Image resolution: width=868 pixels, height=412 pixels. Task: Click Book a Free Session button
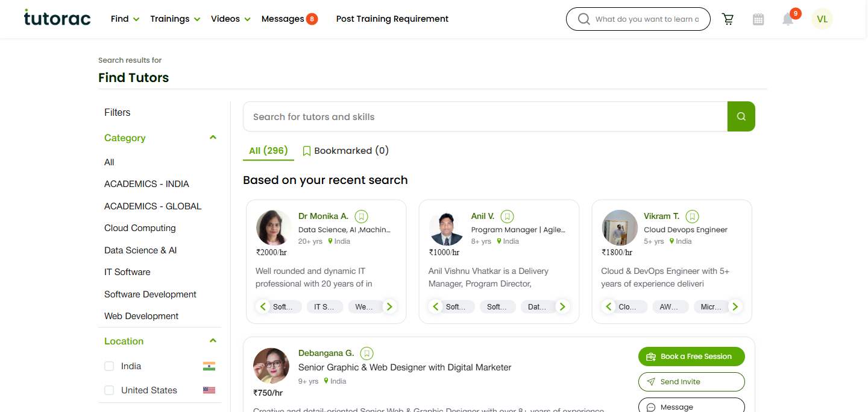(x=691, y=357)
